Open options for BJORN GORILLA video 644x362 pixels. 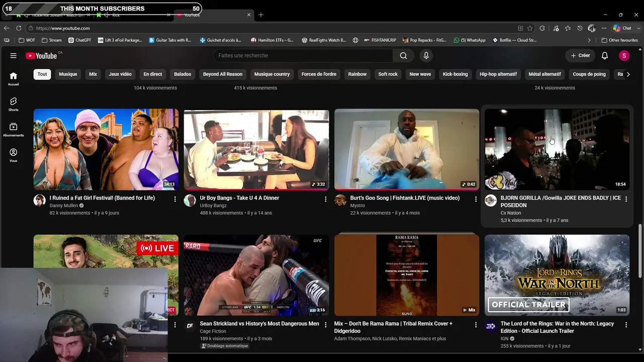626,200
